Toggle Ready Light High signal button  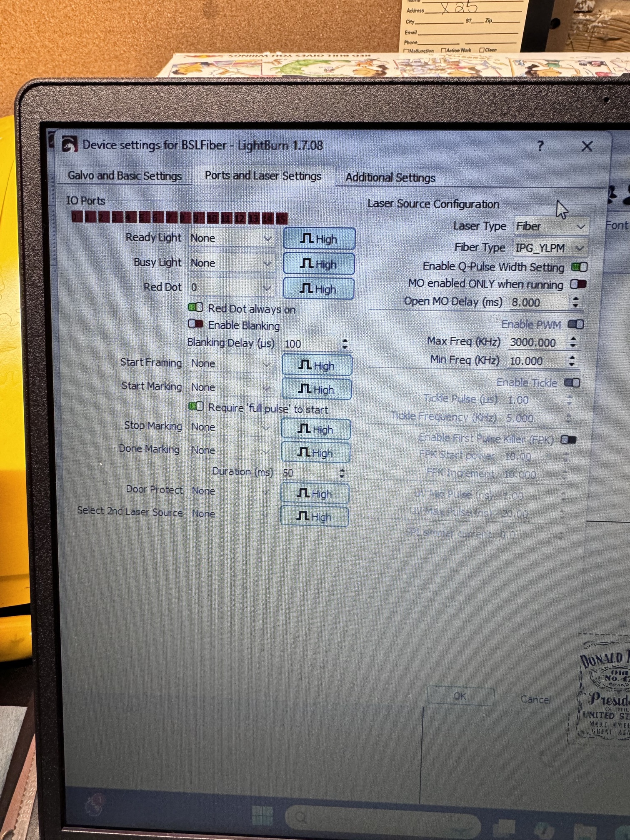tap(319, 239)
